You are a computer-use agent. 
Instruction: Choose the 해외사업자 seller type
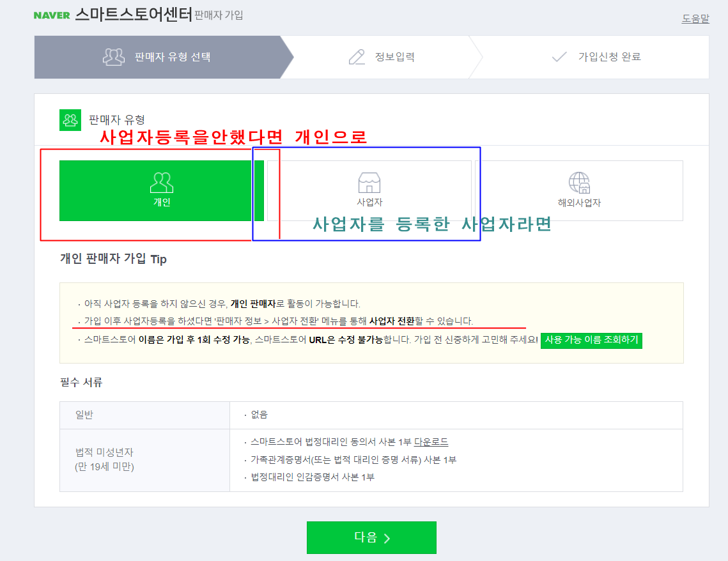pos(579,190)
